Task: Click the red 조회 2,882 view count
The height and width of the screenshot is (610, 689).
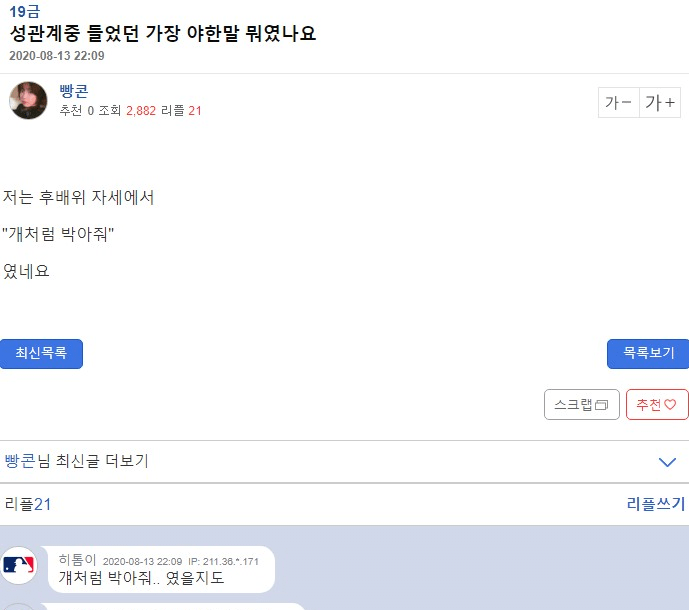Action: tap(140, 111)
